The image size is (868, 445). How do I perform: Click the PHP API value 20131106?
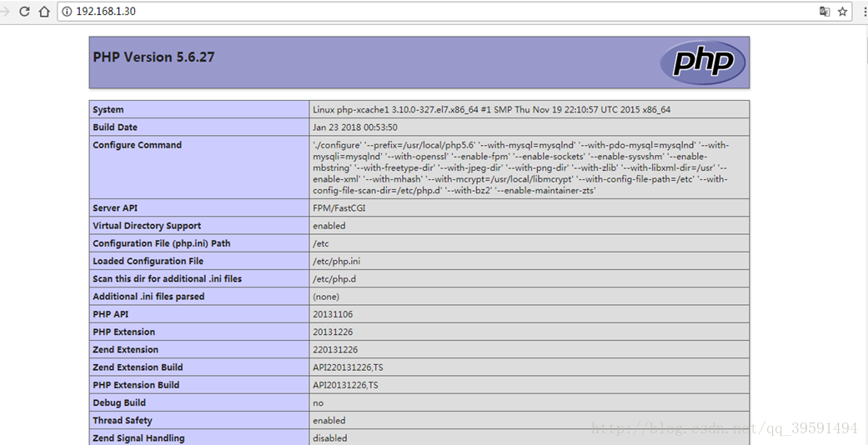pyautogui.click(x=333, y=314)
